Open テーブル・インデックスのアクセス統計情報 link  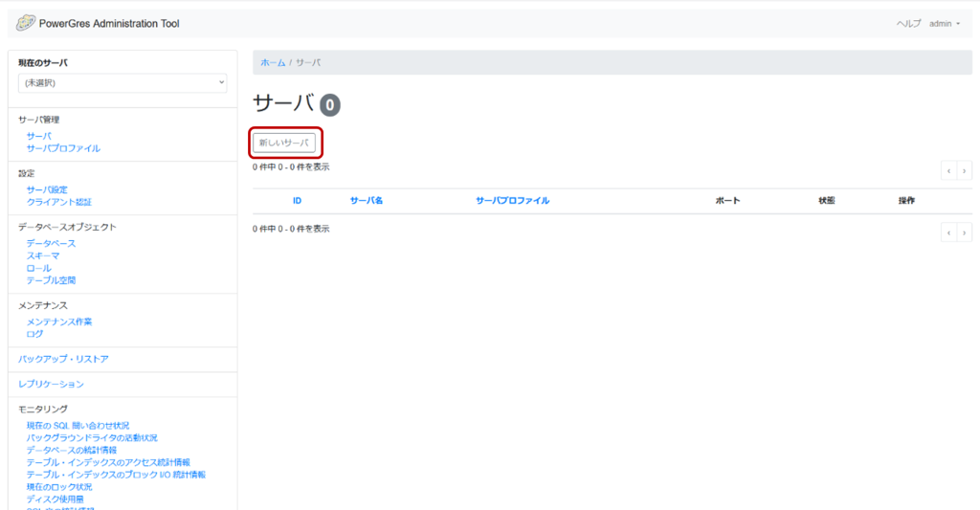coord(108,462)
